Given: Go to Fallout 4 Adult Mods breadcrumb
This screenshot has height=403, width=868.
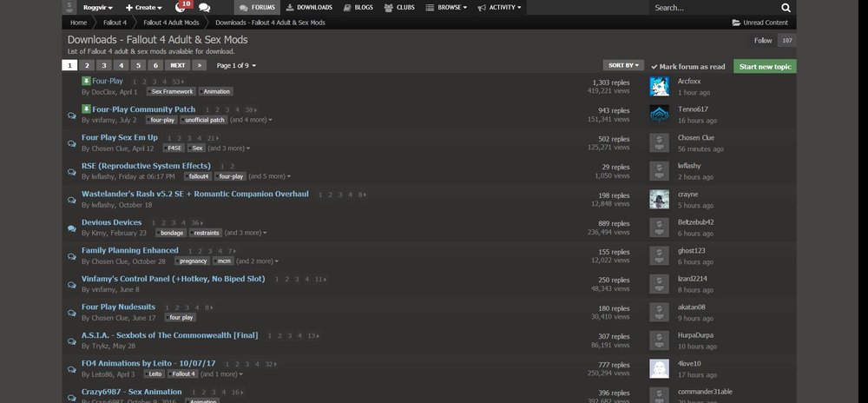Looking at the screenshot, I should [171, 23].
